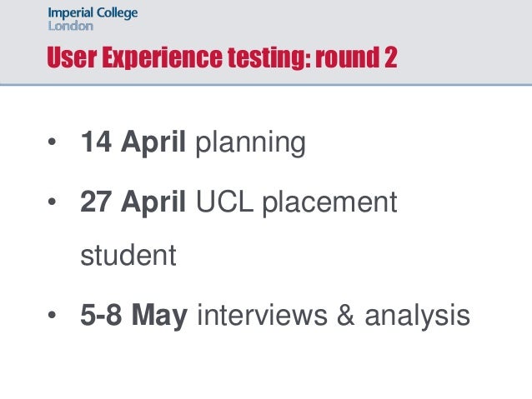Click the grey header banner area
532x399 pixels.
pos(266,42)
